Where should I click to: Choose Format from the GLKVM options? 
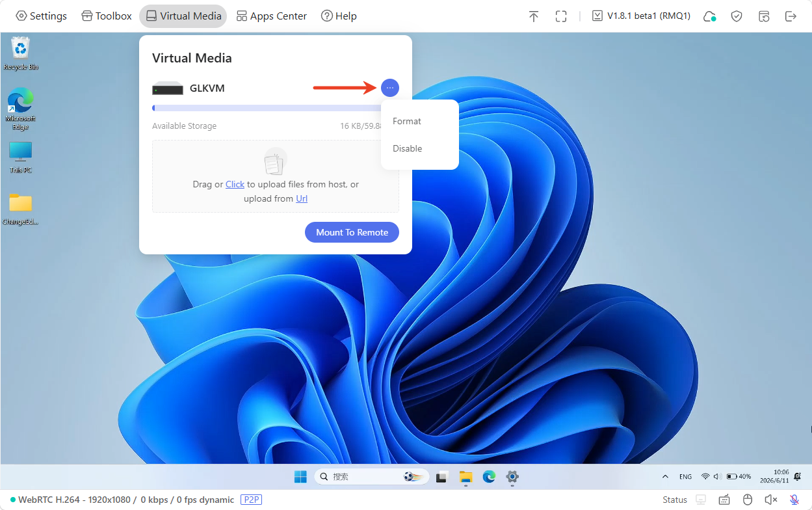(407, 121)
